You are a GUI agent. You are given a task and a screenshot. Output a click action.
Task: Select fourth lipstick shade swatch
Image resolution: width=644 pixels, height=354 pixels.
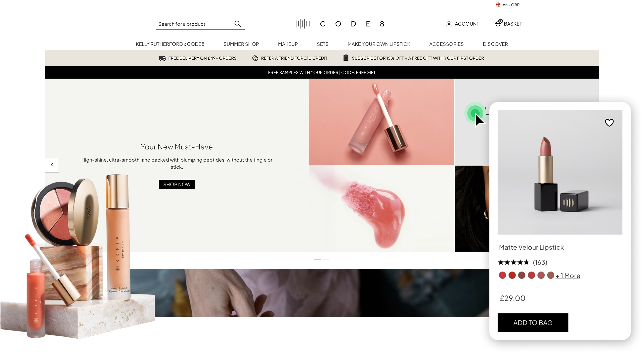tap(531, 275)
